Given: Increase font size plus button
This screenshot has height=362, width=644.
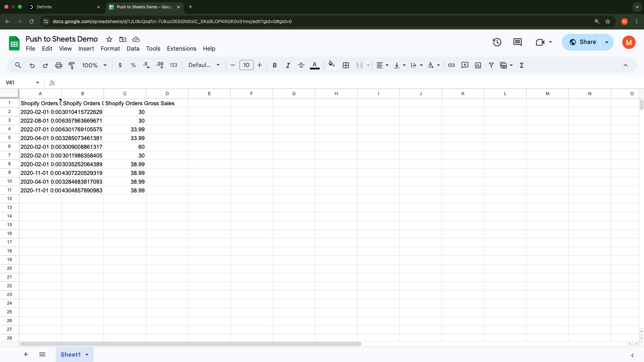Looking at the screenshot, I should 260,65.
